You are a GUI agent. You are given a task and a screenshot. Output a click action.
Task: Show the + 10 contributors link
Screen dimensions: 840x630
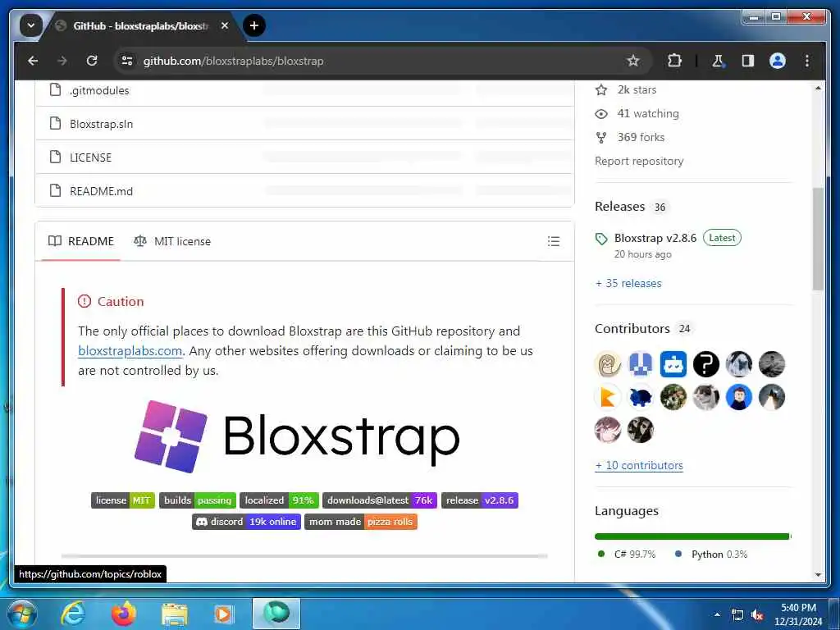tap(639, 466)
